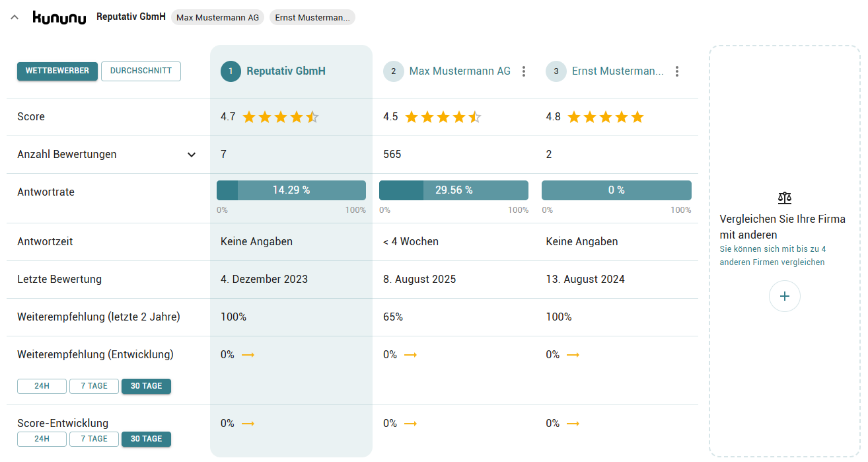This screenshot has height=462, width=868.
Task: Click the kununu logo
Action: click(59, 18)
